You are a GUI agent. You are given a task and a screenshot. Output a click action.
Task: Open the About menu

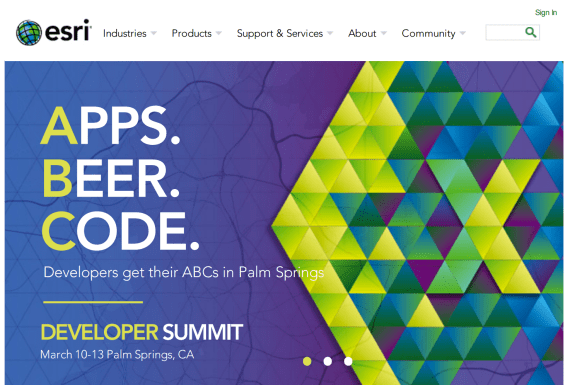[362, 33]
